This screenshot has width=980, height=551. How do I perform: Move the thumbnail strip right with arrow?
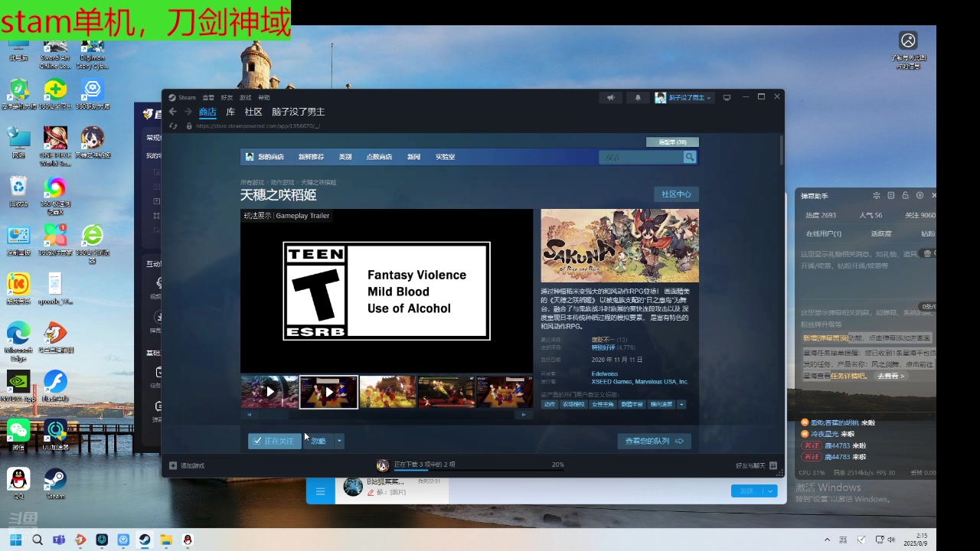click(524, 415)
